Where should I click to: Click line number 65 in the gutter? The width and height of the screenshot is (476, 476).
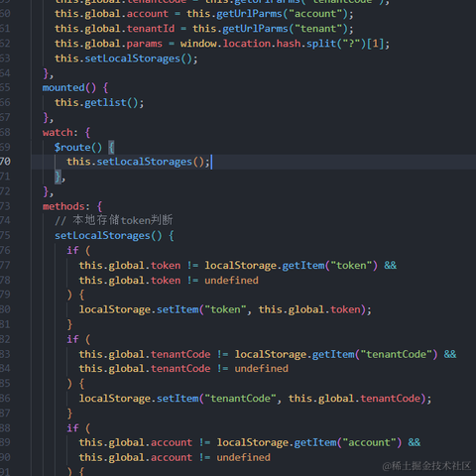[5, 87]
